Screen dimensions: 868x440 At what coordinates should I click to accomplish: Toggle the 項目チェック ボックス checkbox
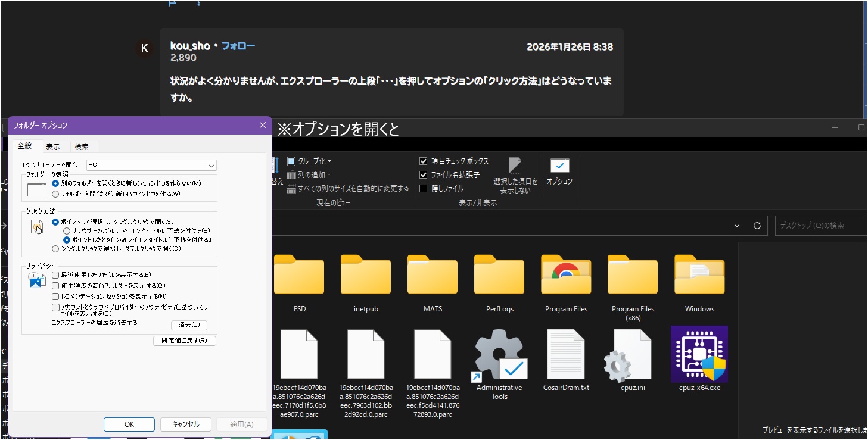pyautogui.click(x=424, y=161)
